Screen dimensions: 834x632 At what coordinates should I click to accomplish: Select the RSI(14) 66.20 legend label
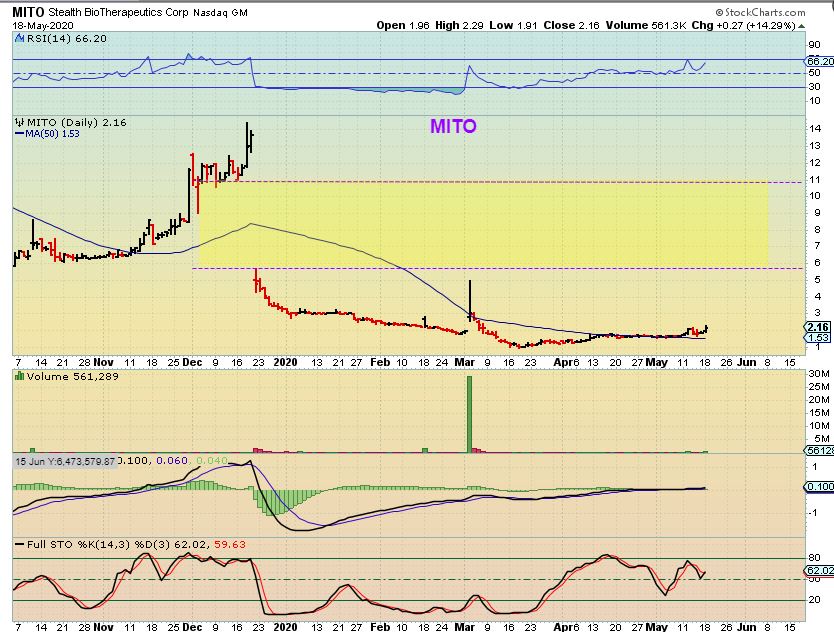(66, 38)
